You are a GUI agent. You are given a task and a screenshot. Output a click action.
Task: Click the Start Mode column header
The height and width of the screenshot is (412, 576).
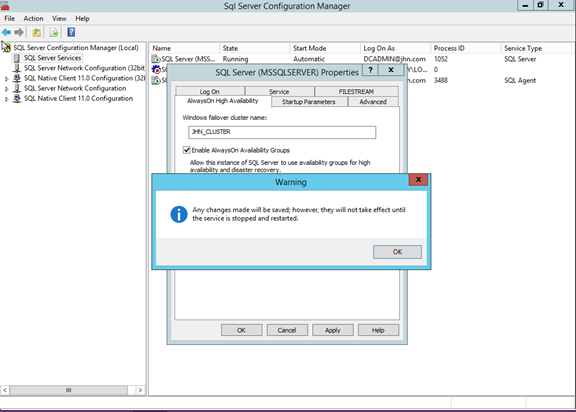[x=325, y=48]
